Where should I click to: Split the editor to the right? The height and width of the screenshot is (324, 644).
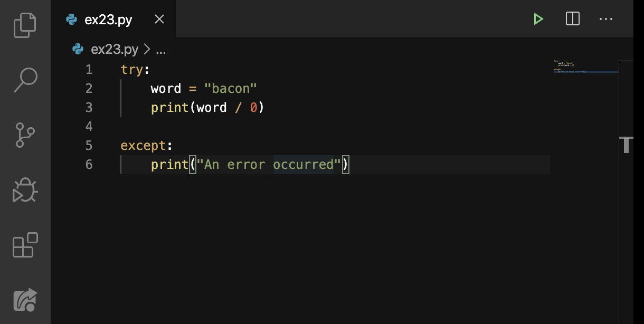click(x=572, y=20)
